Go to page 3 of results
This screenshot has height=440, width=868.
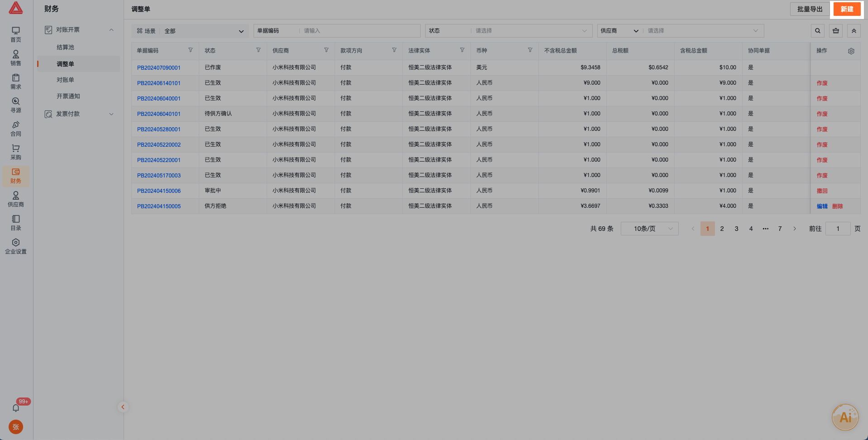coord(736,229)
